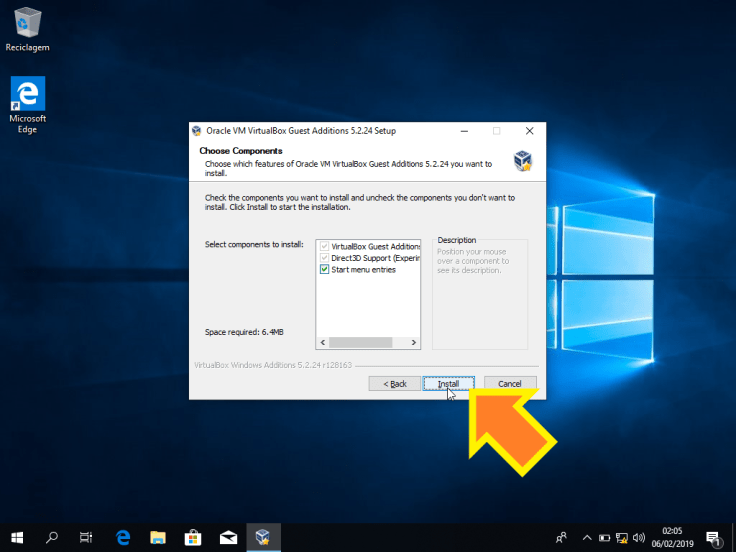Open taskbar search magnifier
This screenshot has width=736, height=552.
(53, 538)
